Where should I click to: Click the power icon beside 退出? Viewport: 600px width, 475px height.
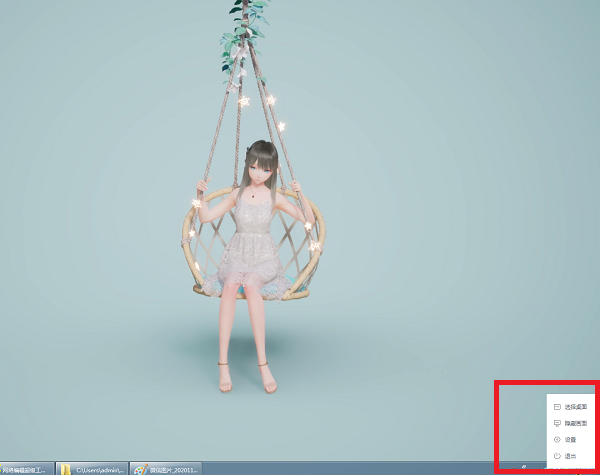coord(556,456)
